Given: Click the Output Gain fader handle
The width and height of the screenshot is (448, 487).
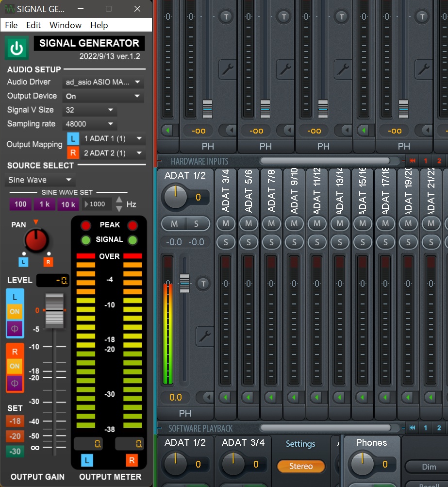Looking at the screenshot, I should coord(55,310).
